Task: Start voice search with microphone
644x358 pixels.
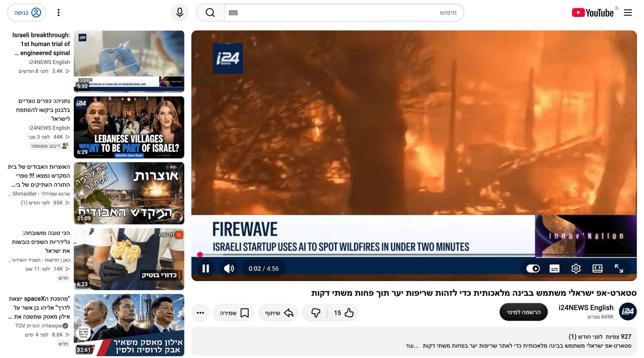Action: point(180,13)
